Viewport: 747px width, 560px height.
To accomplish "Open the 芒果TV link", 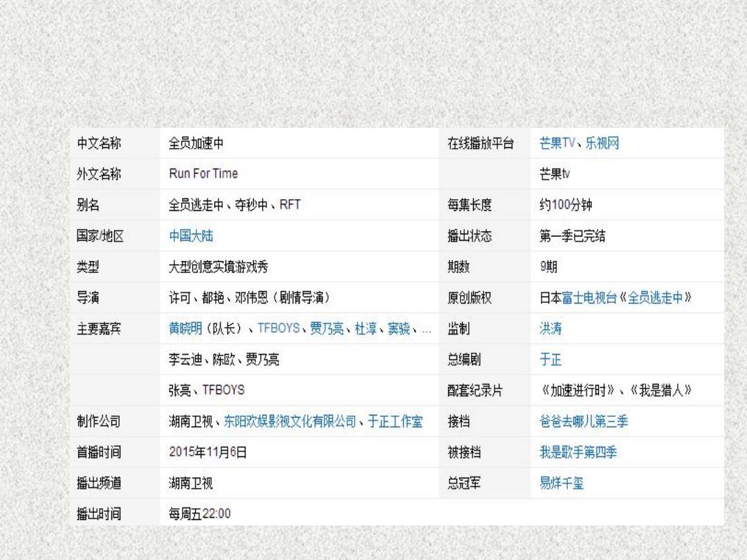I will coord(557,143).
